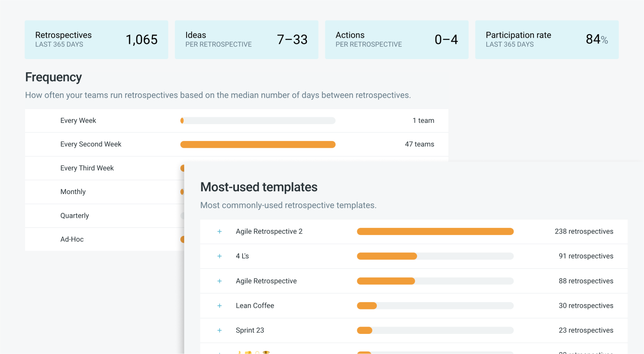
Task: Expand the Sprint 23 template row
Action: (220, 330)
